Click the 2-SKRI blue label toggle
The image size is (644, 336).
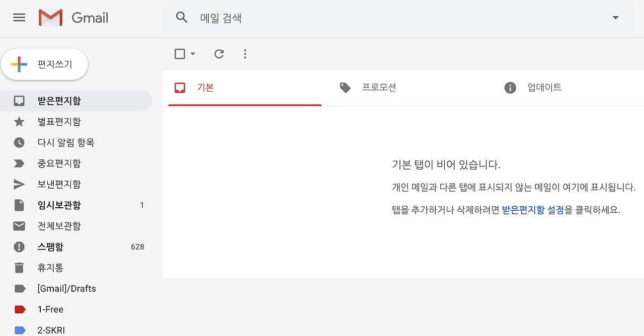click(x=19, y=329)
